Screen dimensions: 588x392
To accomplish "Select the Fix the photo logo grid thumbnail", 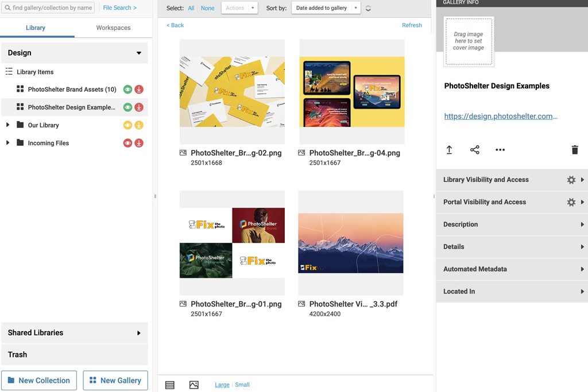I will [x=232, y=243].
